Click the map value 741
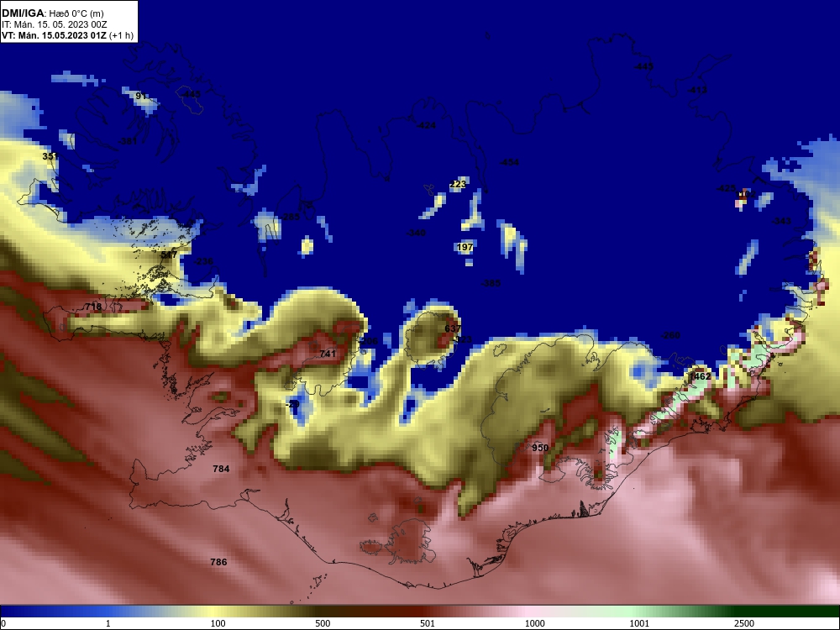The height and width of the screenshot is (630, 840). click(328, 354)
